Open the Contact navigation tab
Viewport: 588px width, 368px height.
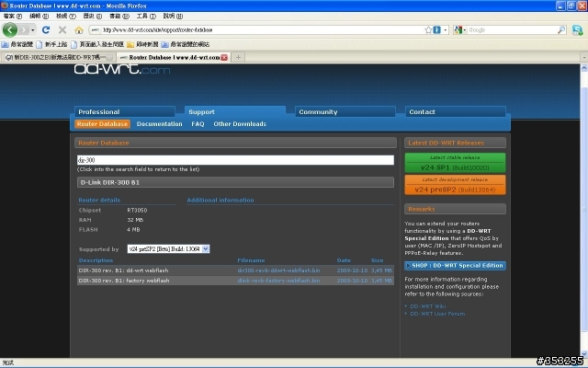[x=456, y=112]
